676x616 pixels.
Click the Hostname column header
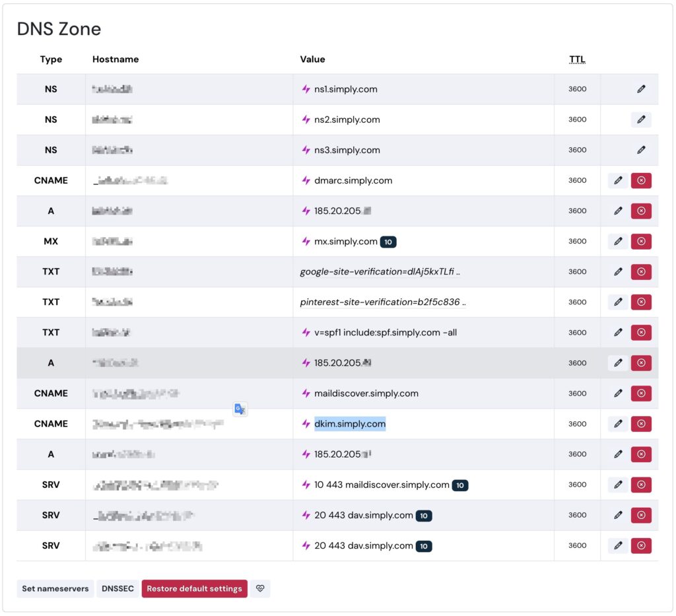point(116,59)
